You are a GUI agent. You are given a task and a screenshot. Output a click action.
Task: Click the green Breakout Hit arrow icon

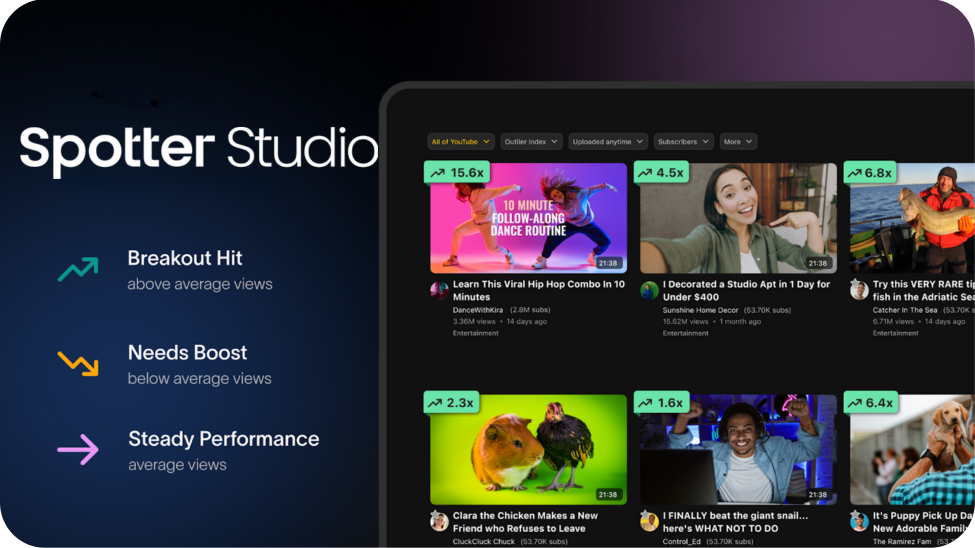pos(78,269)
